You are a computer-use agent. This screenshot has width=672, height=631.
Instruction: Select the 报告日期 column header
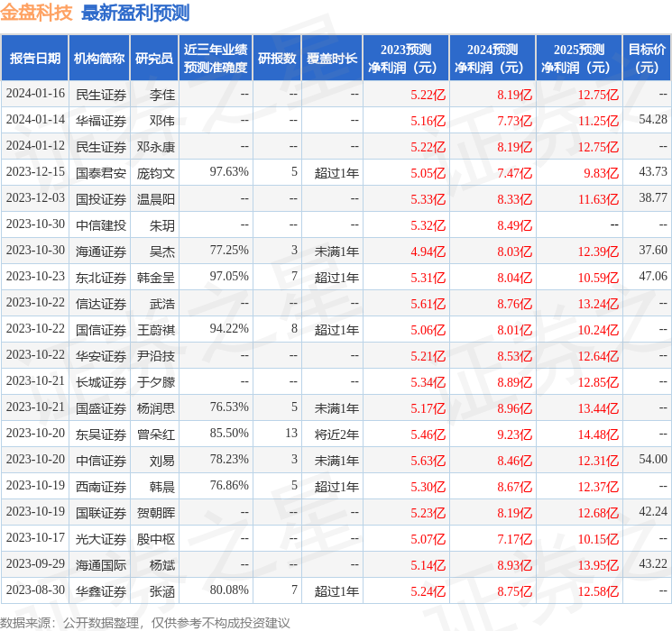[34, 58]
